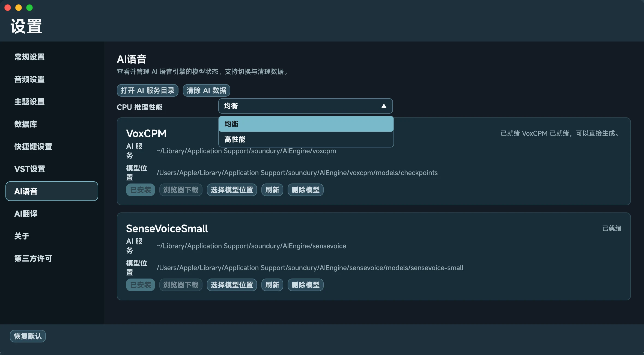The height and width of the screenshot is (355, 644).
Task: Click 删除模型 for VoxCPM
Action: coord(305,190)
